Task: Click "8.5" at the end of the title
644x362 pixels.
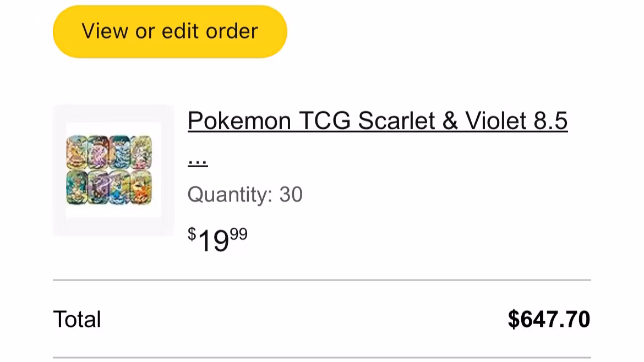Action: [550, 120]
